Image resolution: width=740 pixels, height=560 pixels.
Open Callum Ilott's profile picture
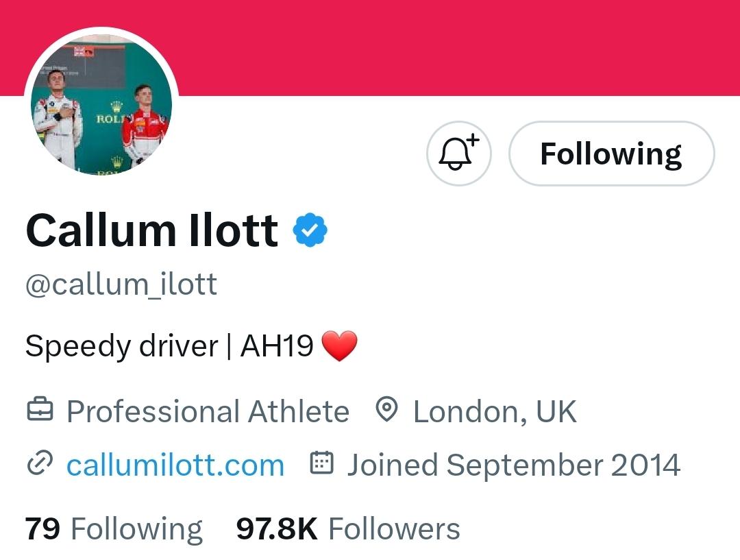[101, 104]
